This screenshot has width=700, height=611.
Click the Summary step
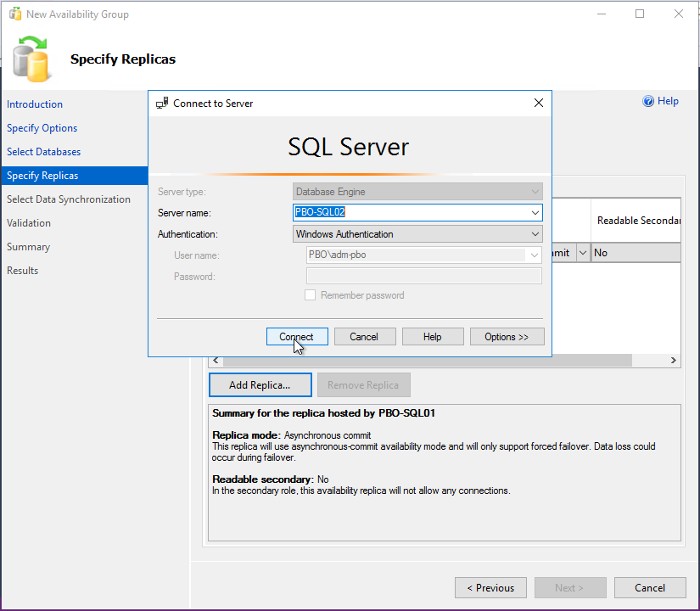pyautogui.click(x=28, y=247)
